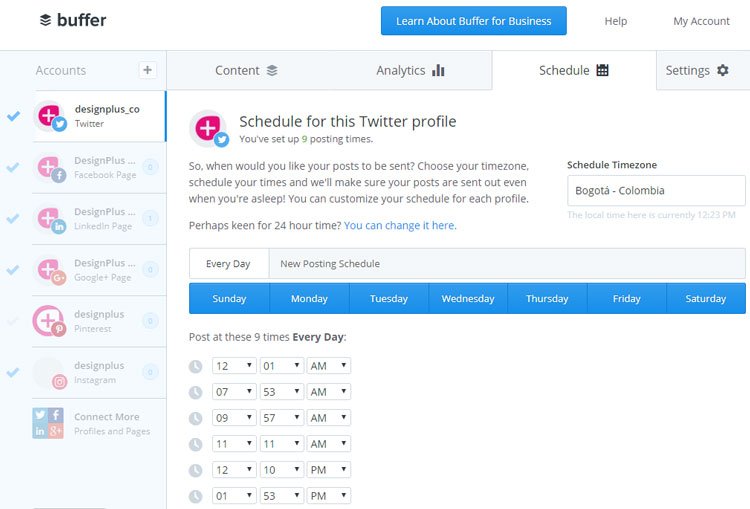Click clock icon for the 07:53 AM time
Image resolution: width=750 pixels, height=509 pixels.
point(195,392)
